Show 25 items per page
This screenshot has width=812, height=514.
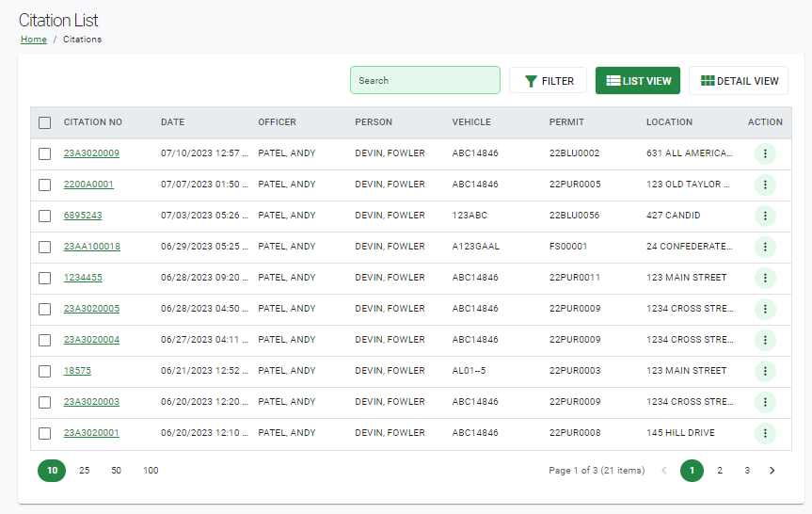(85, 471)
